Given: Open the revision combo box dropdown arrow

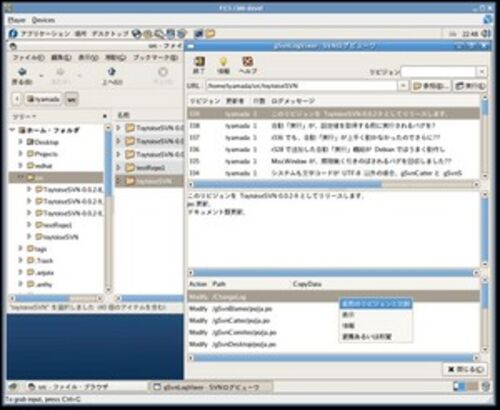Looking at the screenshot, I should [481, 72].
